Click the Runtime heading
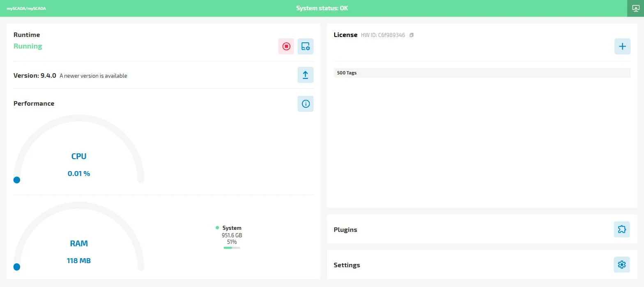The height and width of the screenshot is (287, 644). [x=27, y=35]
